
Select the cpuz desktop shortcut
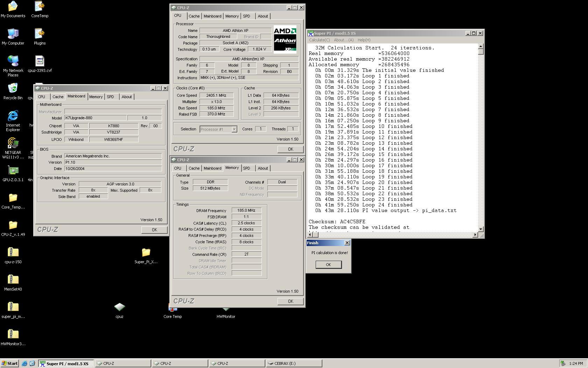[119, 310]
